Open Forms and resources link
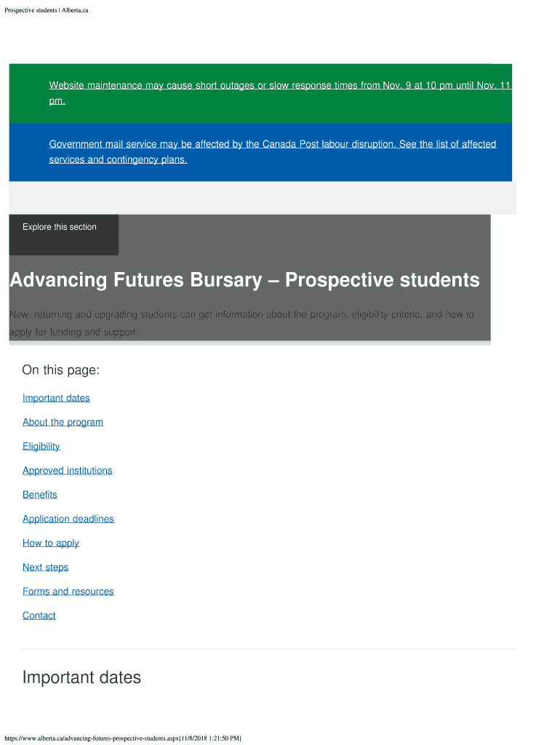This screenshot has width=560, height=745. tap(68, 591)
